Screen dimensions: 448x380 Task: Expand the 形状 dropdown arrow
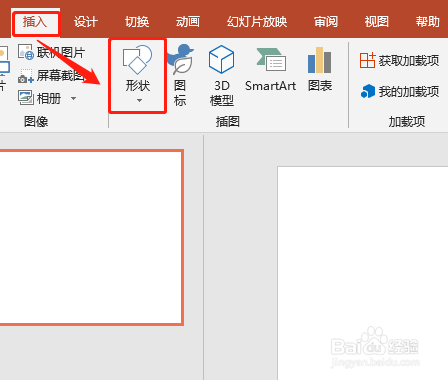click(139, 100)
